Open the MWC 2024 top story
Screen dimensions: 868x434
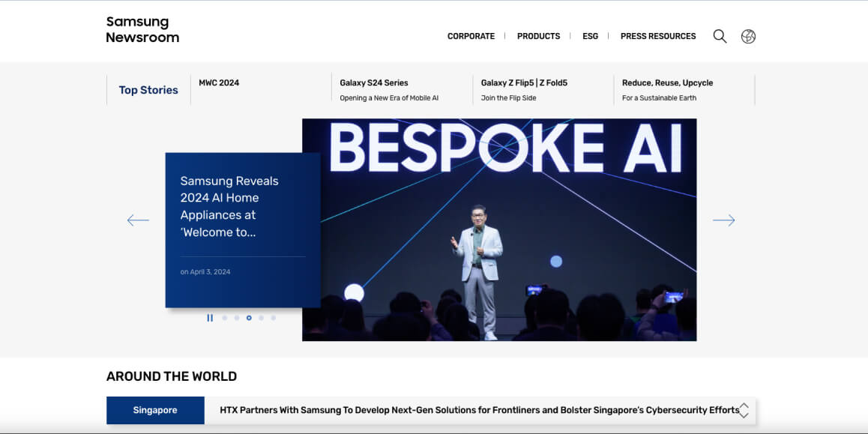coord(219,82)
